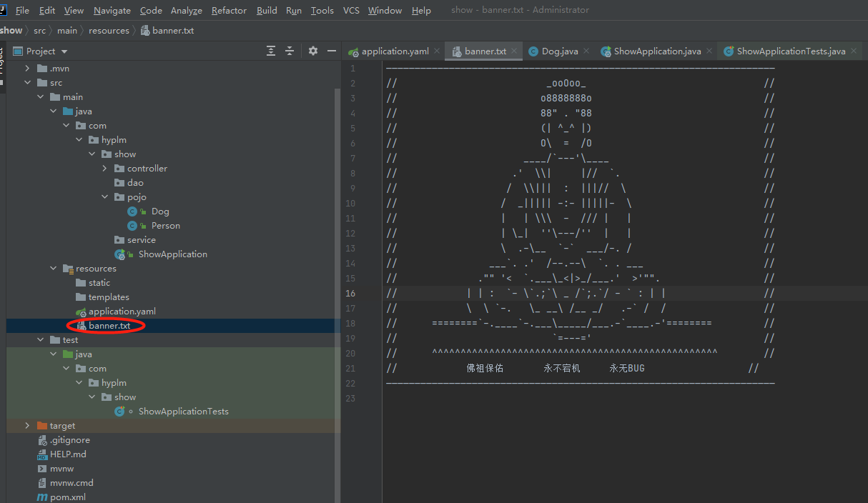Collapse the pojo package node
This screenshot has height=503, width=868.
[x=104, y=196]
